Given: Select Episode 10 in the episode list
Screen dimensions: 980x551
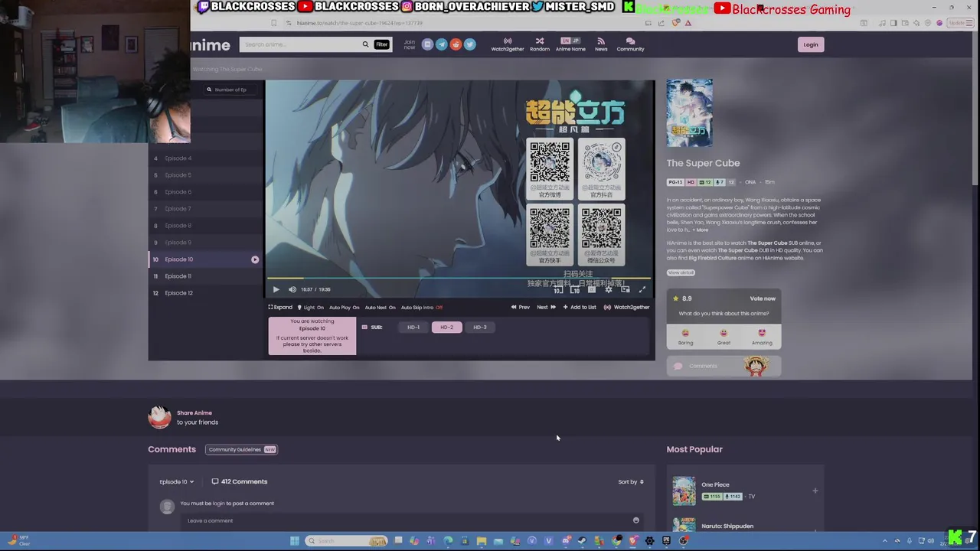Looking at the screenshot, I should coord(205,259).
